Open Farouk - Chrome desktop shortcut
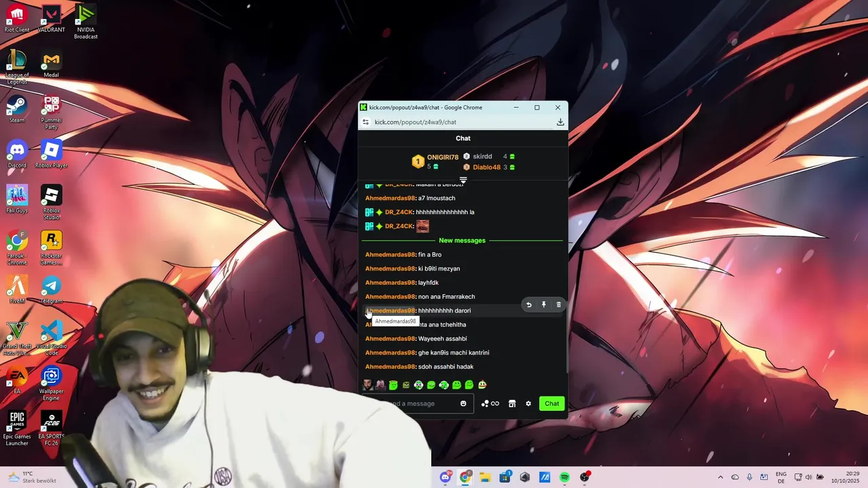868x488 pixels. [17, 248]
